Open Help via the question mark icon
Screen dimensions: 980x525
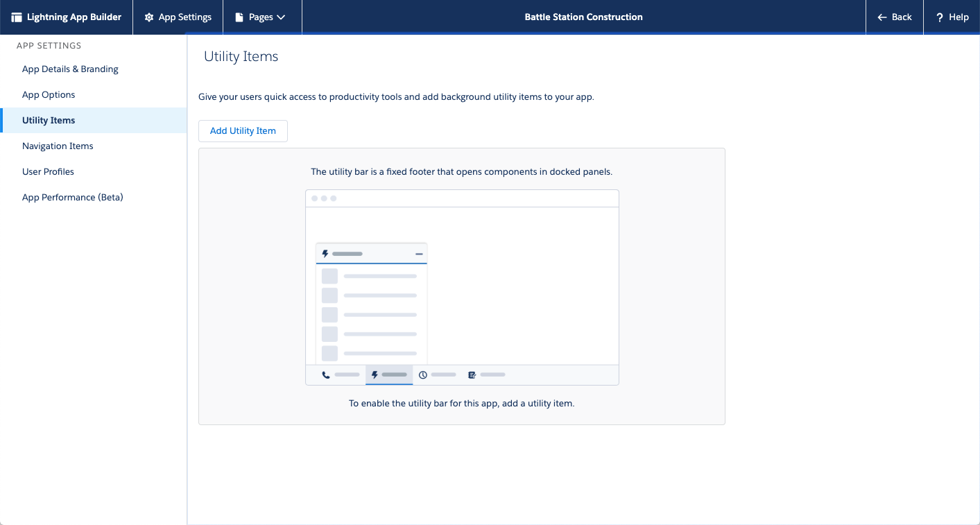coord(940,17)
